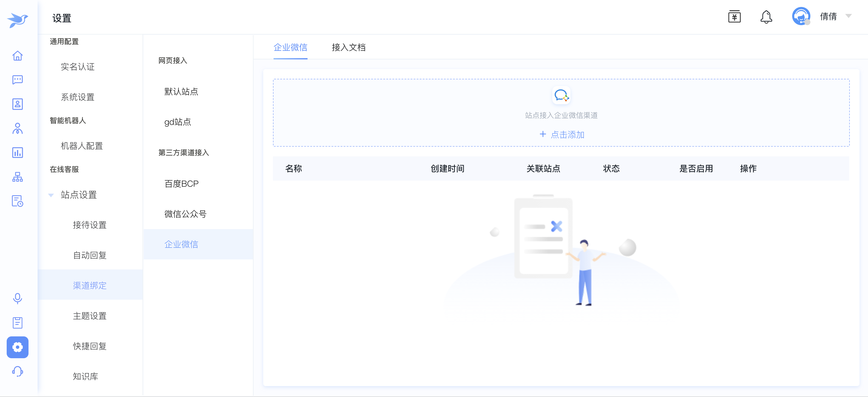The width and height of the screenshot is (868, 397).
Task: Click the microphone icon in sidebar
Action: click(x=18, y=298)
